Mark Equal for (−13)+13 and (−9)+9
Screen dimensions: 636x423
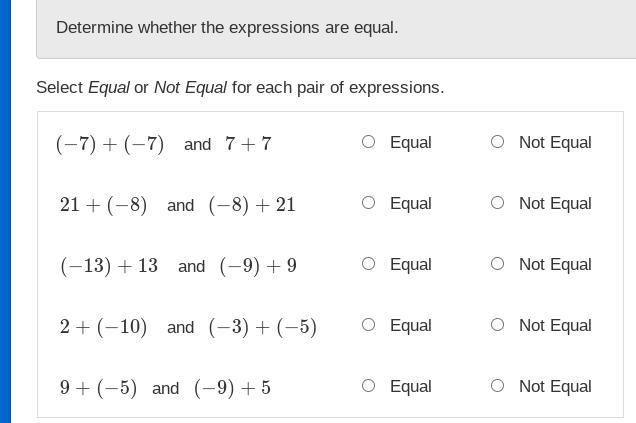click(368, 264)
